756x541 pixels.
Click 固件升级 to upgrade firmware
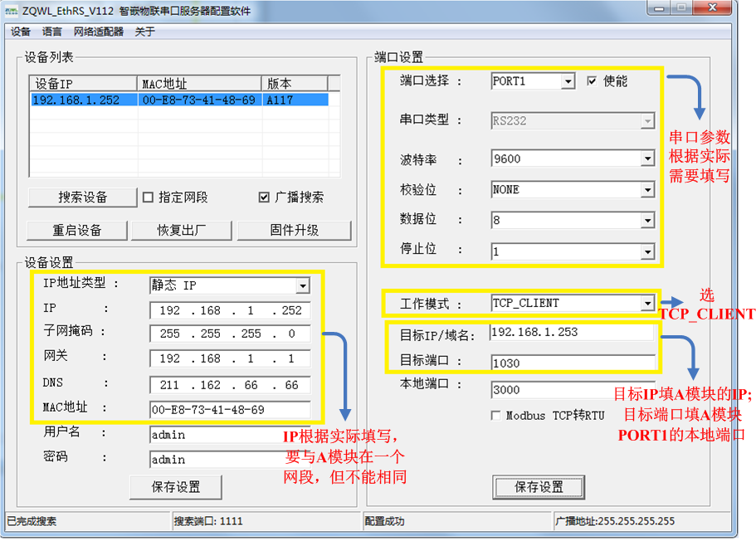click(294, 231)
